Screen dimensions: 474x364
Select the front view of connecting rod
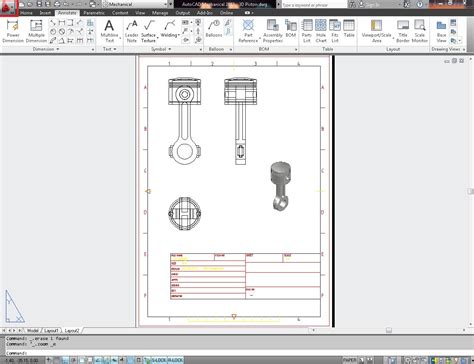pyautogui.click(x=185, y=121)
